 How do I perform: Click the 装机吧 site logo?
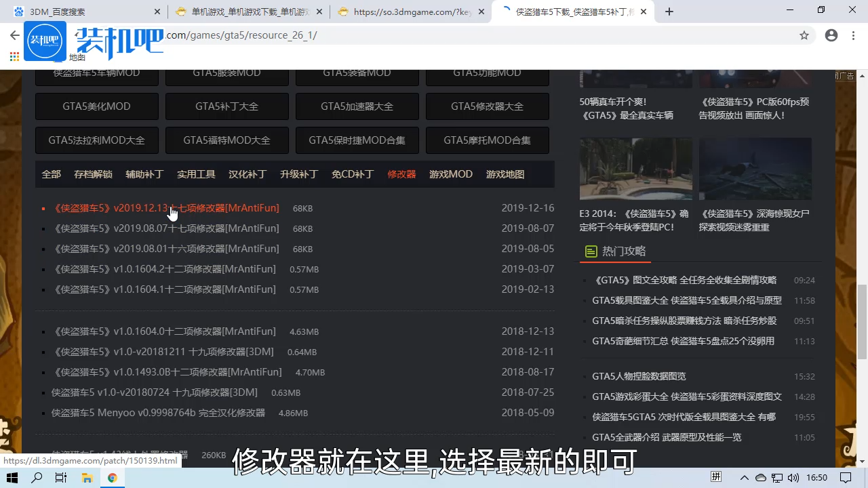click(45, 41)
